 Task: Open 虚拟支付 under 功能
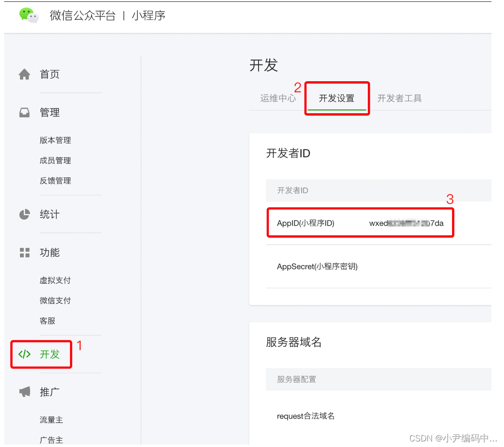coord(55,280)
